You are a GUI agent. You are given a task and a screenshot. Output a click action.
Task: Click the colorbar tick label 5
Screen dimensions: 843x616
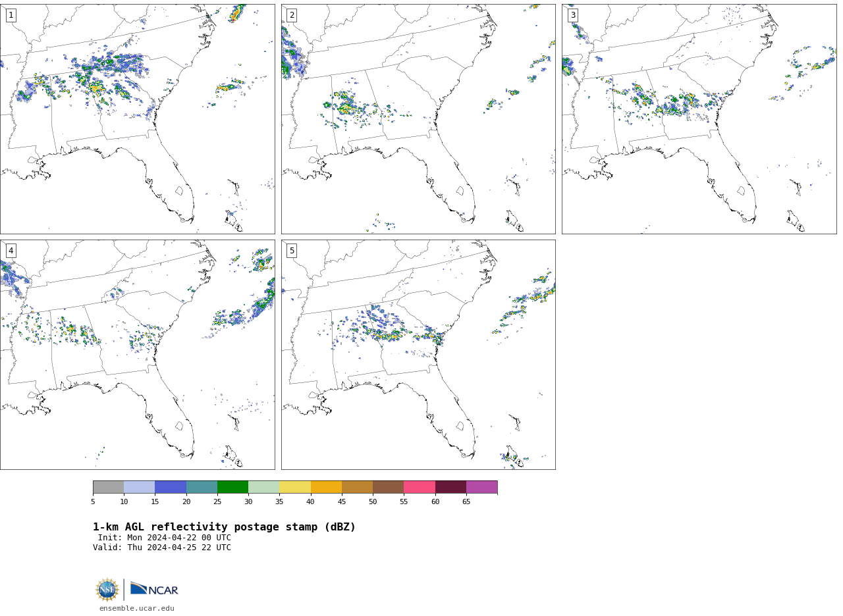tap(93, 502)
